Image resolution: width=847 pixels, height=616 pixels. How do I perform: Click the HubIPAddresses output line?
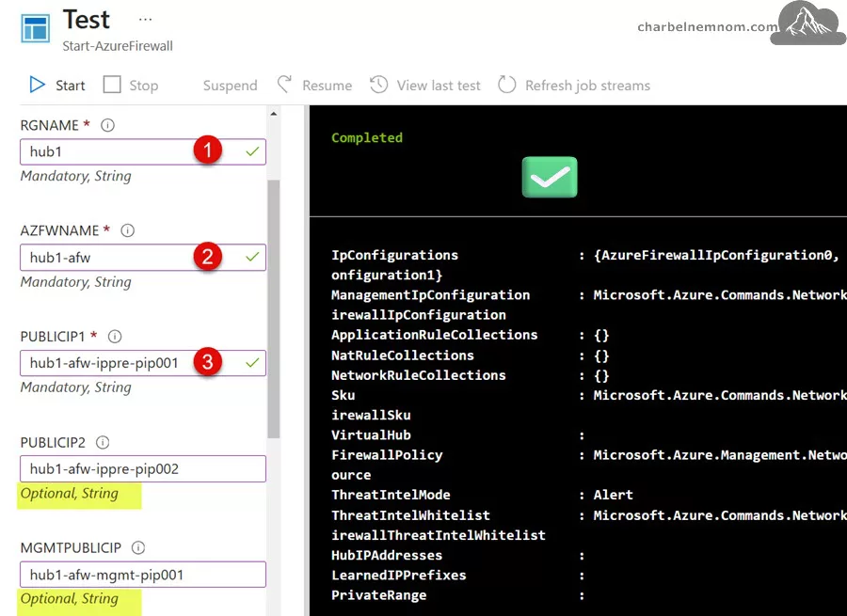[458, 556]
